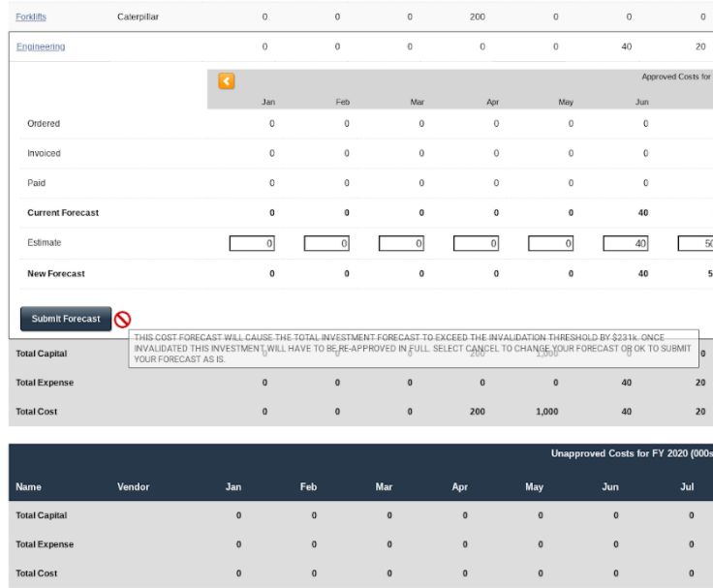Click the Total Expense label in approved totals
This screenshot has height=588, width=713.
tap(45, 383)
